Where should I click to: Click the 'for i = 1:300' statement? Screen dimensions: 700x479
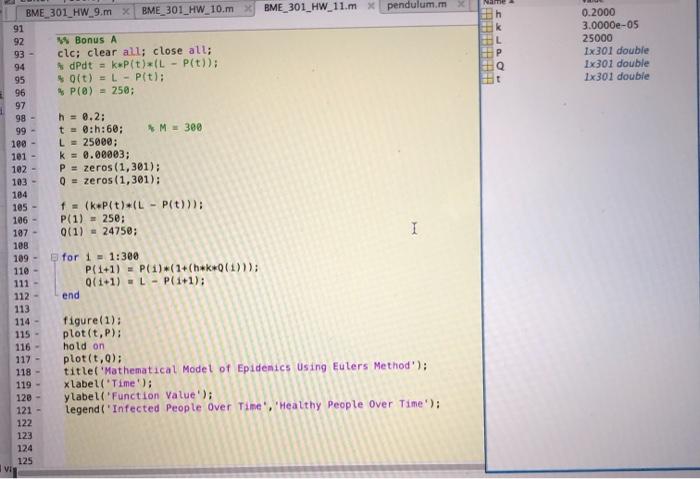100,257
